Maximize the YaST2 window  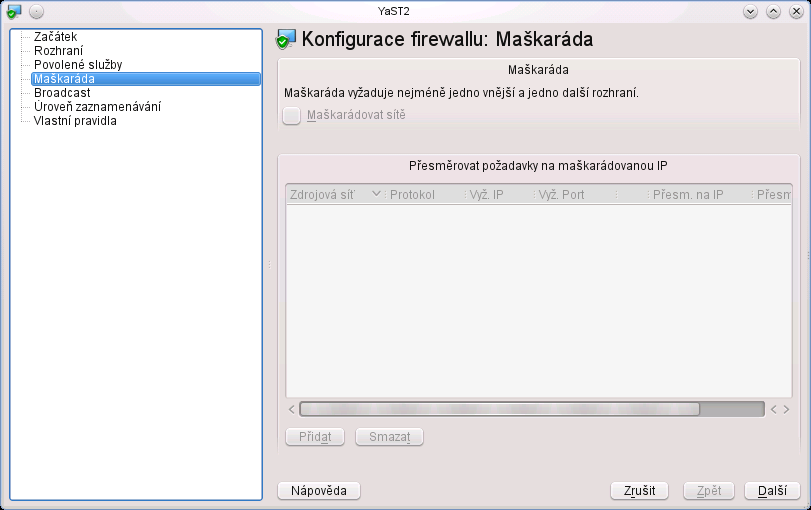(773, 11)
